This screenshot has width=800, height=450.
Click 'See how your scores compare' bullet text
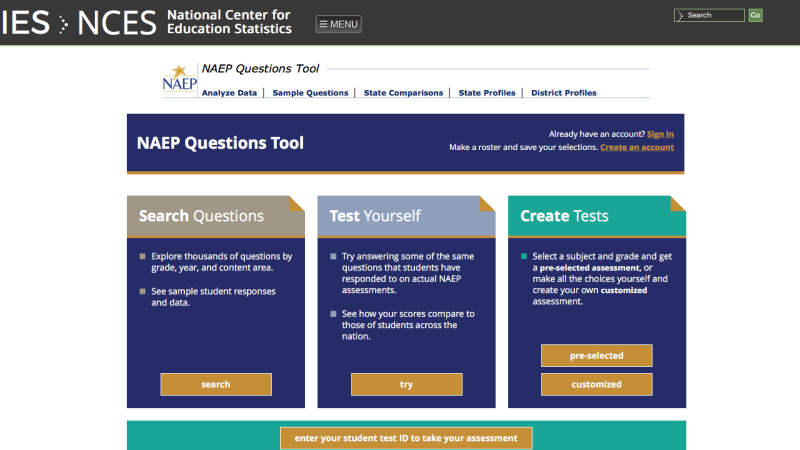point(408,325)
